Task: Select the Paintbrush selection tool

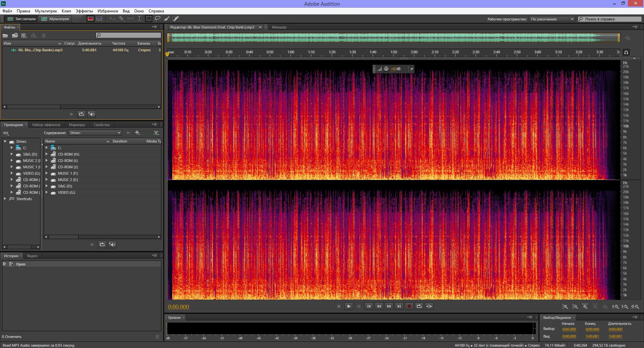Action: [x=167, y=19]
